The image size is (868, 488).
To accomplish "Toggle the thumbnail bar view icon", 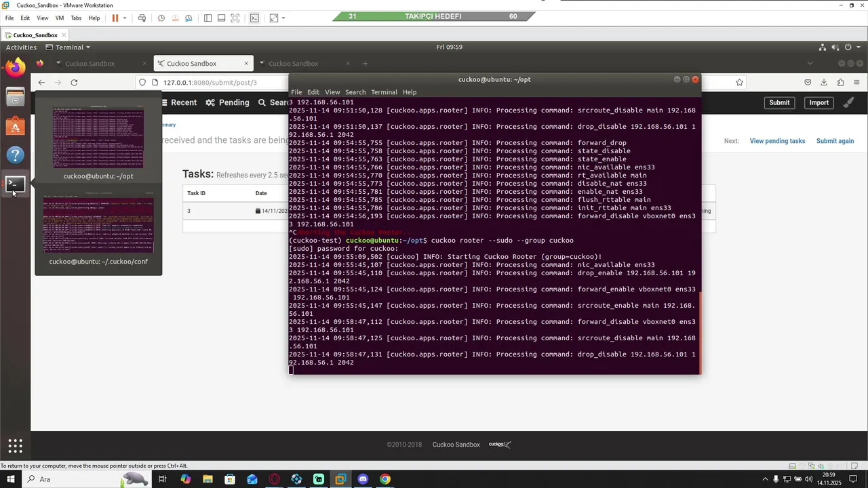I will (x=221, y=18).
